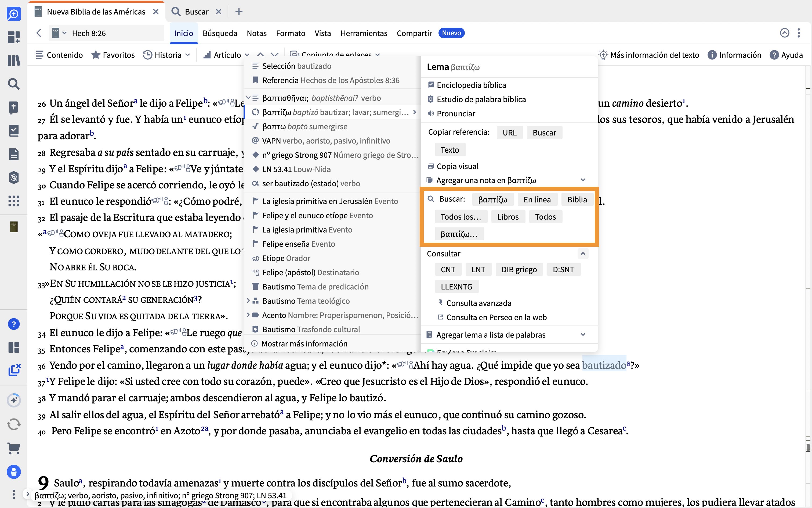Select Referencia Hechos de los Apóstoles 8:36

331,80
